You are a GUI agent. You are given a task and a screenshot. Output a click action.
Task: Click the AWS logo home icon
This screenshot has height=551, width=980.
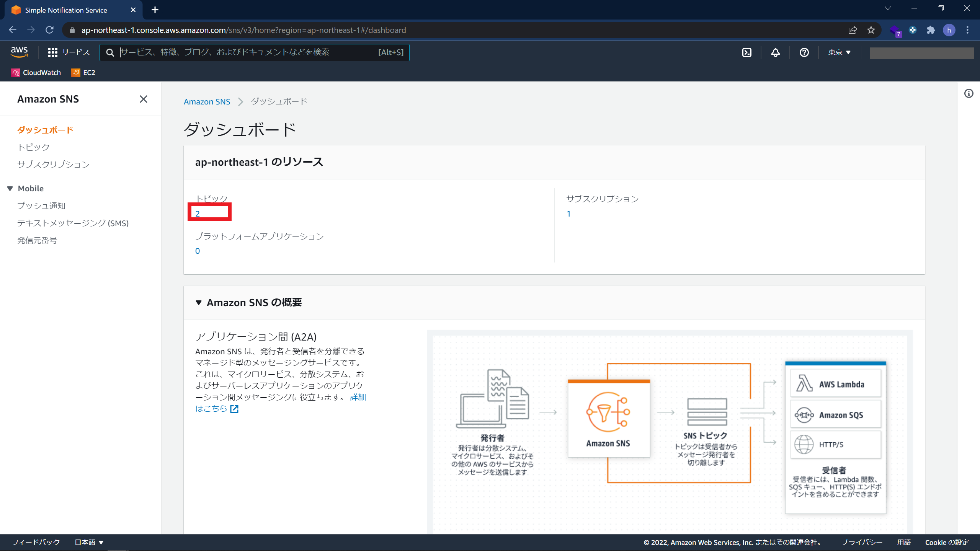[x=19, y=52]
